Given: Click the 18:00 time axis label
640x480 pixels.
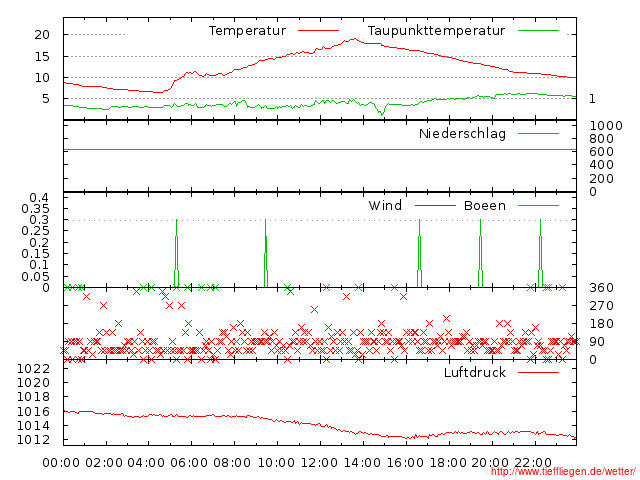Looking at the screenshot, I should click(449, 463).
